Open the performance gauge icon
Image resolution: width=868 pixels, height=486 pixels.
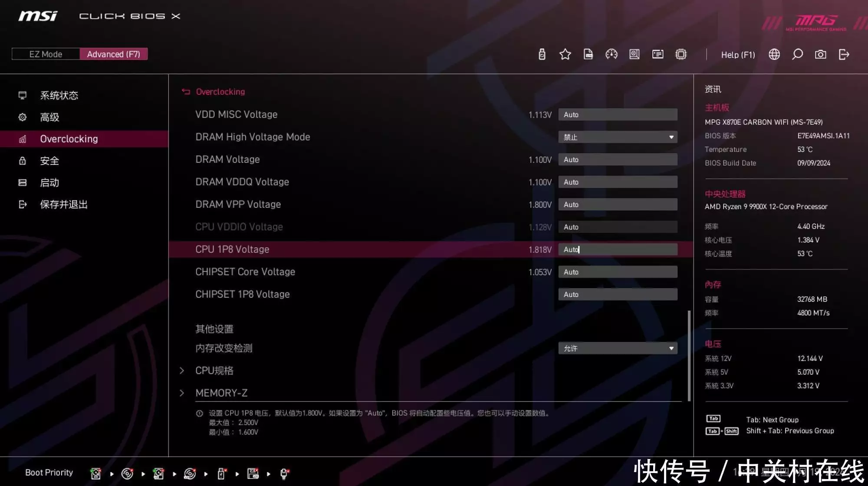(x=611, y=54)
